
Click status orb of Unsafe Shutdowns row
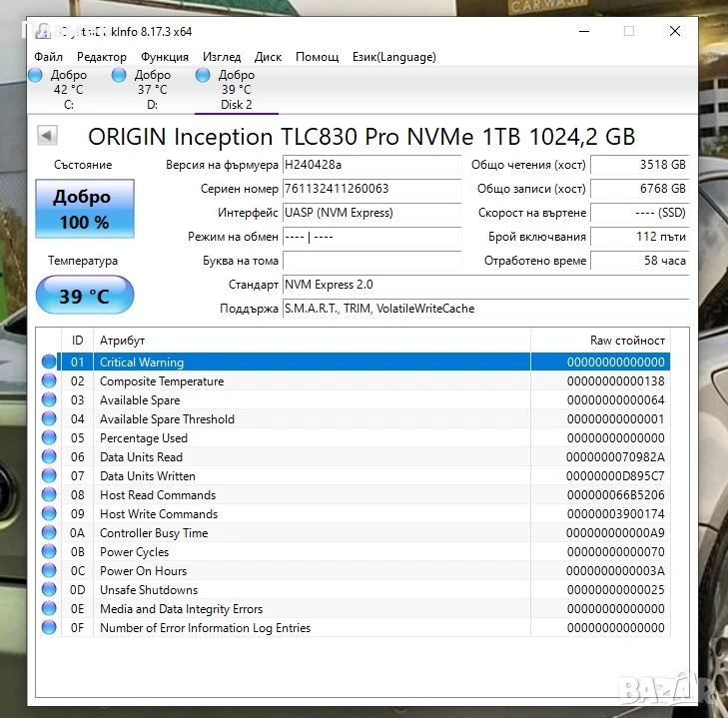[x=49, y=589]
